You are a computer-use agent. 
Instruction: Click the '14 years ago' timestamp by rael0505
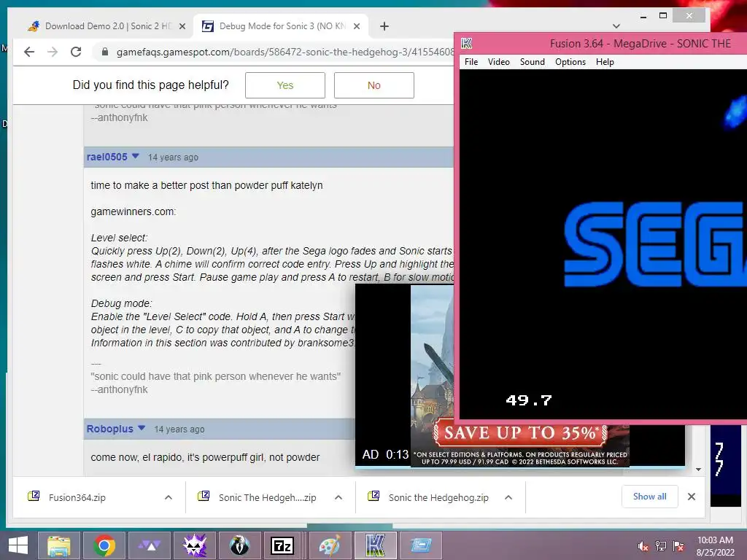point(173,157)
